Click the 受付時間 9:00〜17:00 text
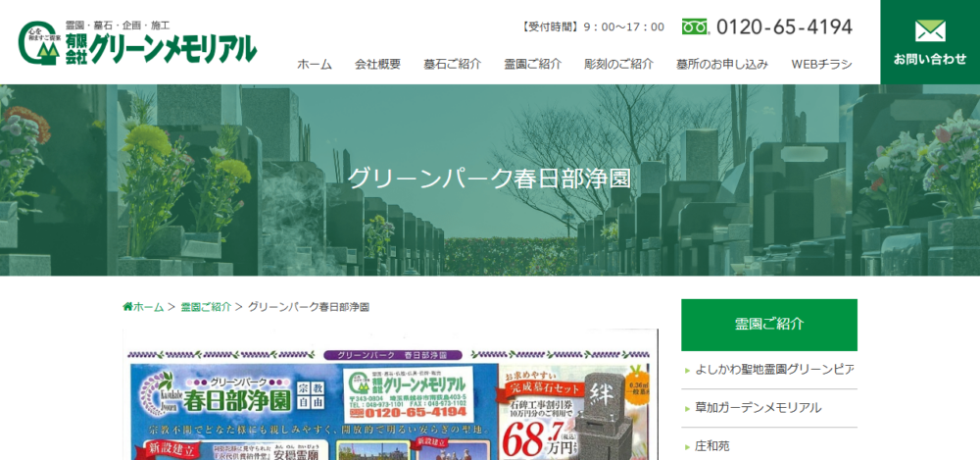This screenshot has width=980, height=460. pos(592,26)
